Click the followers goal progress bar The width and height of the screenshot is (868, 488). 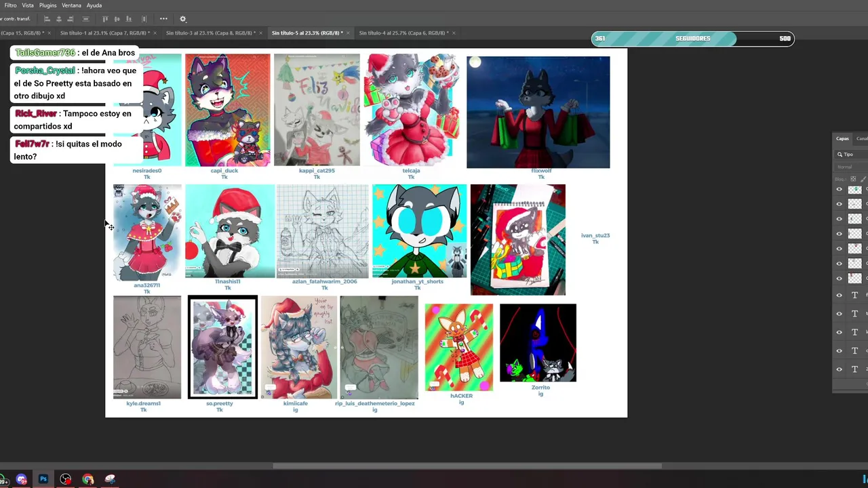(x=692, y=39)
